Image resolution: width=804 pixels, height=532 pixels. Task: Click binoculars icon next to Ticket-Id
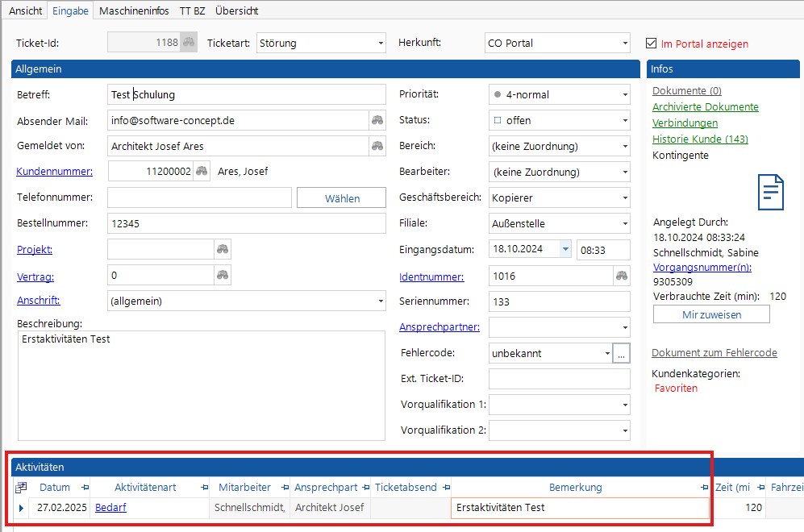(189, 43)
